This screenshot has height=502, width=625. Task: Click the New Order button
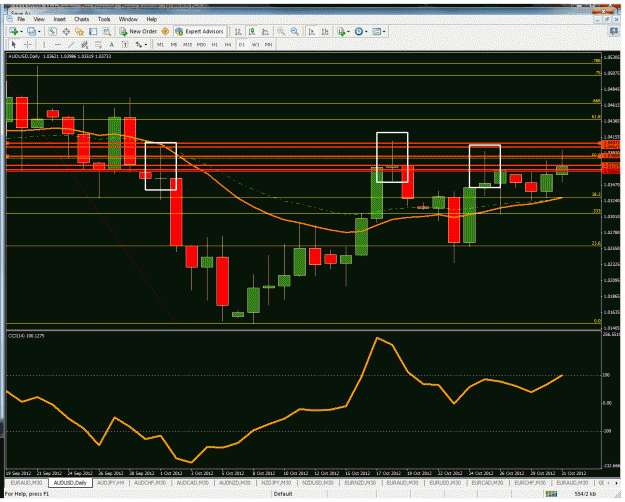138,31
